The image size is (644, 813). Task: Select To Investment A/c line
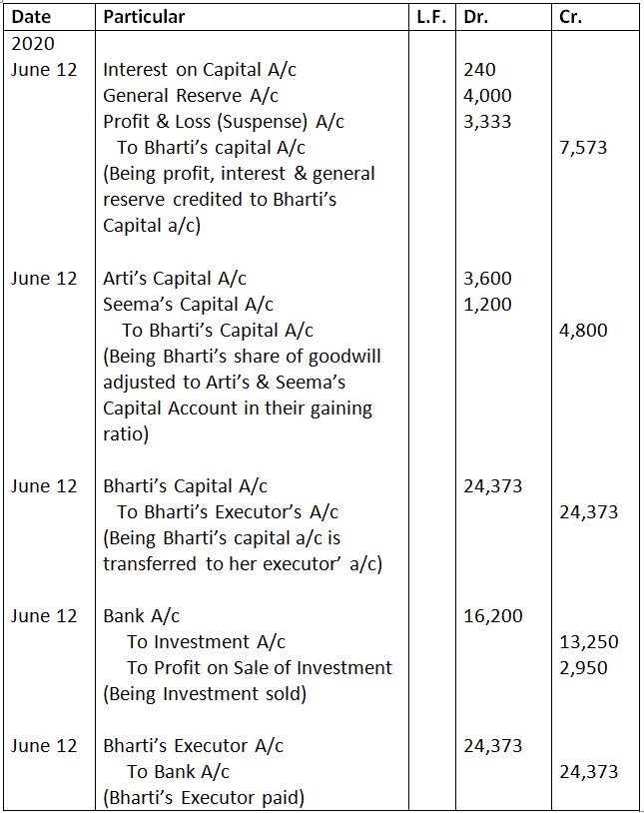(205, 642)
